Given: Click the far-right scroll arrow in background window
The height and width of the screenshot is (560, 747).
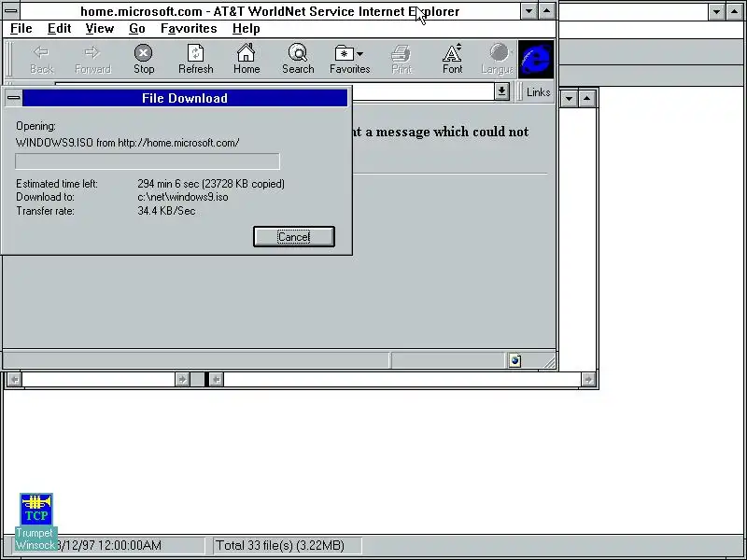Looking at the screenshot, I should 588,379.
